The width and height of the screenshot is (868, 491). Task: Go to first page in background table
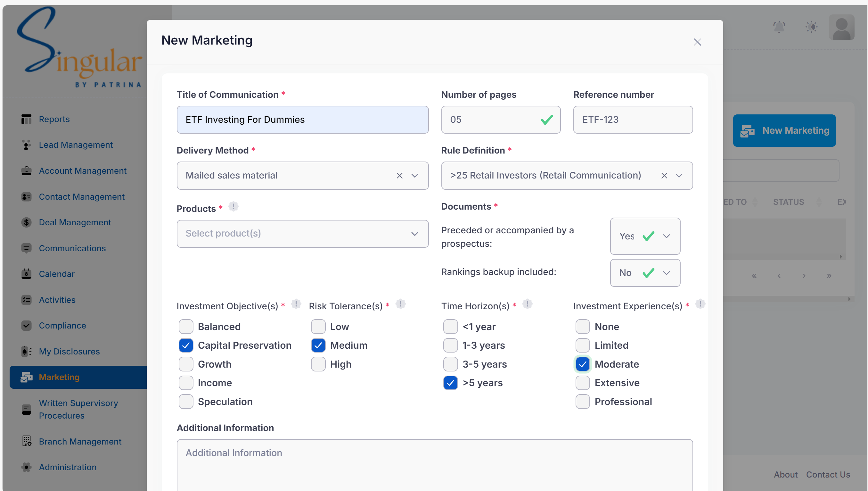pyautogui.click(x=754, y=276)
